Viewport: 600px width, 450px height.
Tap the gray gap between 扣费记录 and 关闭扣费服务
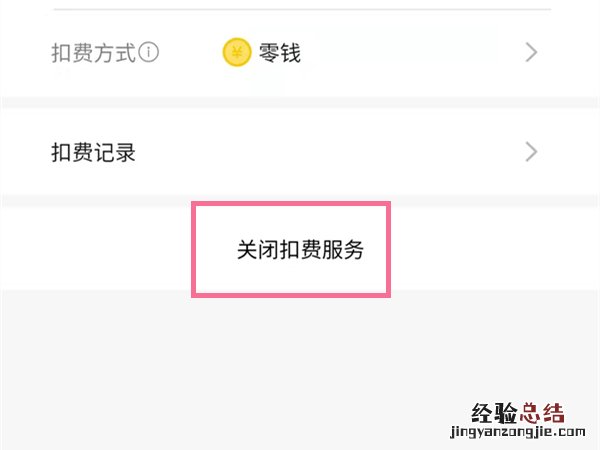[100, 201]
